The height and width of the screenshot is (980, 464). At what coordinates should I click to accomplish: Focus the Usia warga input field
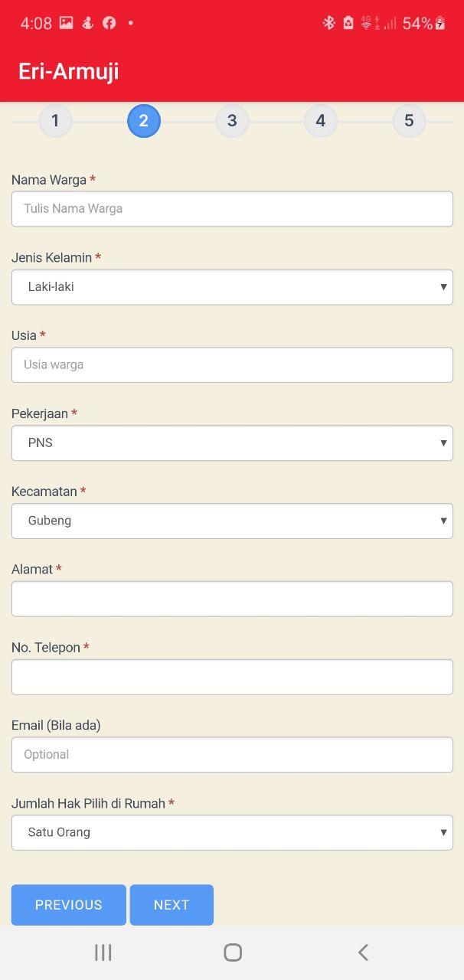tap(232, 365)
